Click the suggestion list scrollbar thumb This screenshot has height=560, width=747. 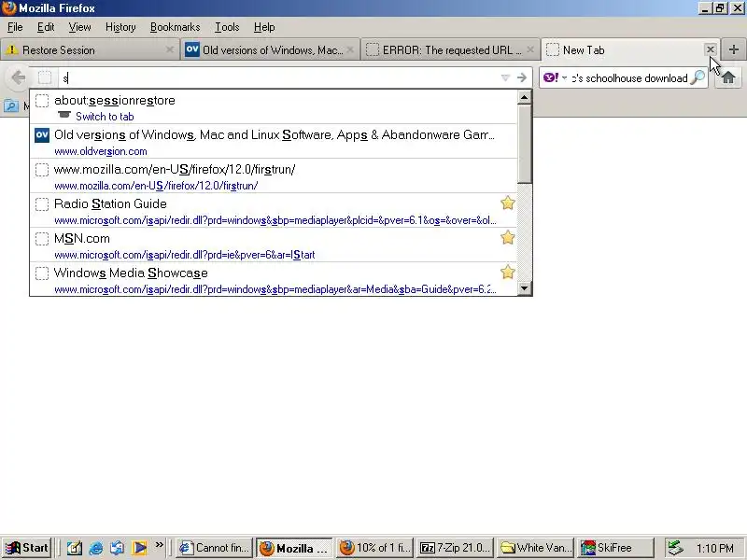[524, 144]
